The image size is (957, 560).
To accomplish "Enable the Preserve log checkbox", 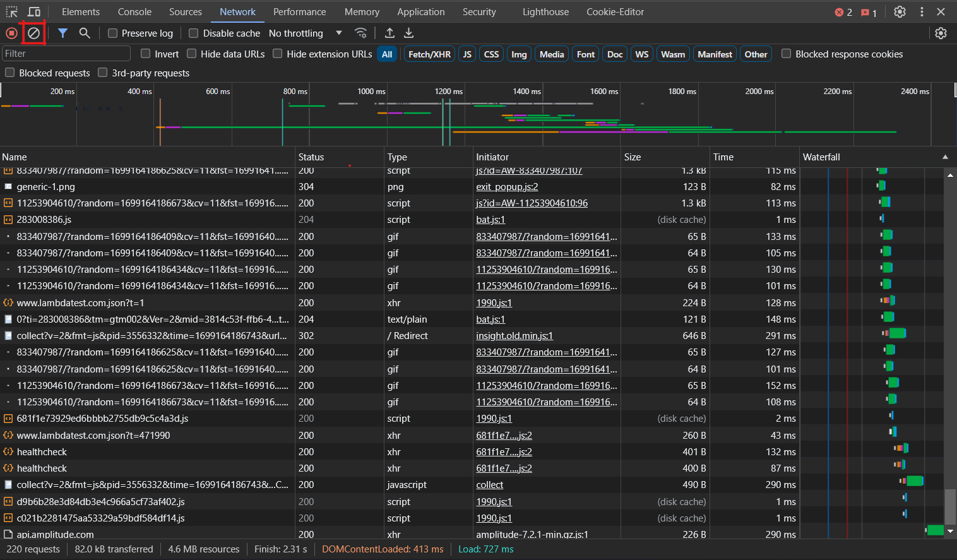I will tap(113, 33).
